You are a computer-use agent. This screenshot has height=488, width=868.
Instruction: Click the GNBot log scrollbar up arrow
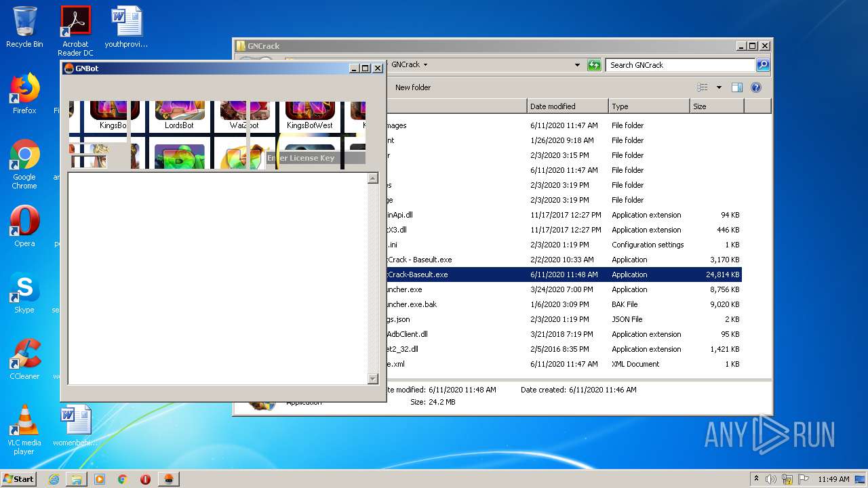coord(373,178)
